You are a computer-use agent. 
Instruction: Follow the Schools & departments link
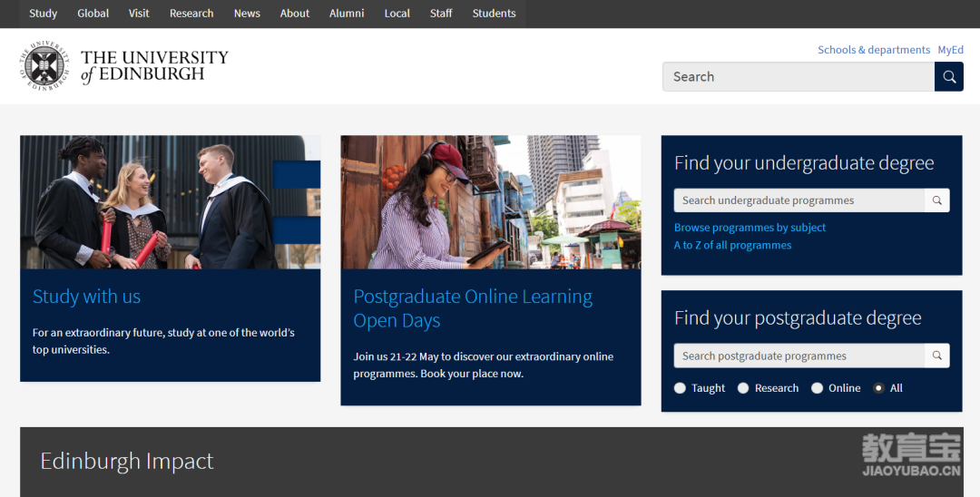coord(874,50)
